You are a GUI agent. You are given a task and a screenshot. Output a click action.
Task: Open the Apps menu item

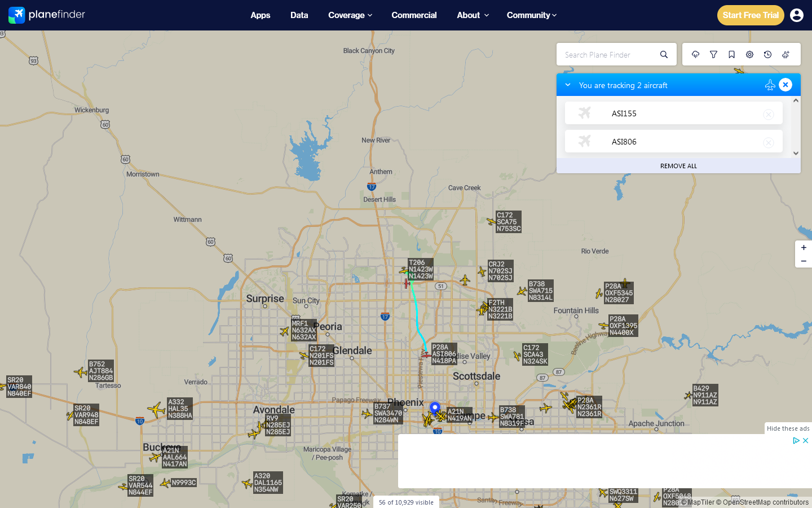261,15
